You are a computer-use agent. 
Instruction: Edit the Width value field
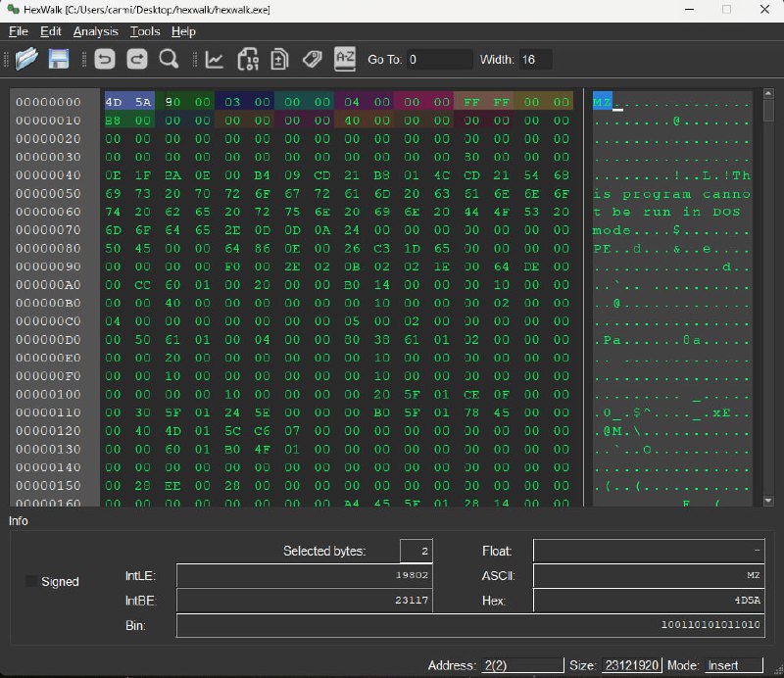(535, 59)
